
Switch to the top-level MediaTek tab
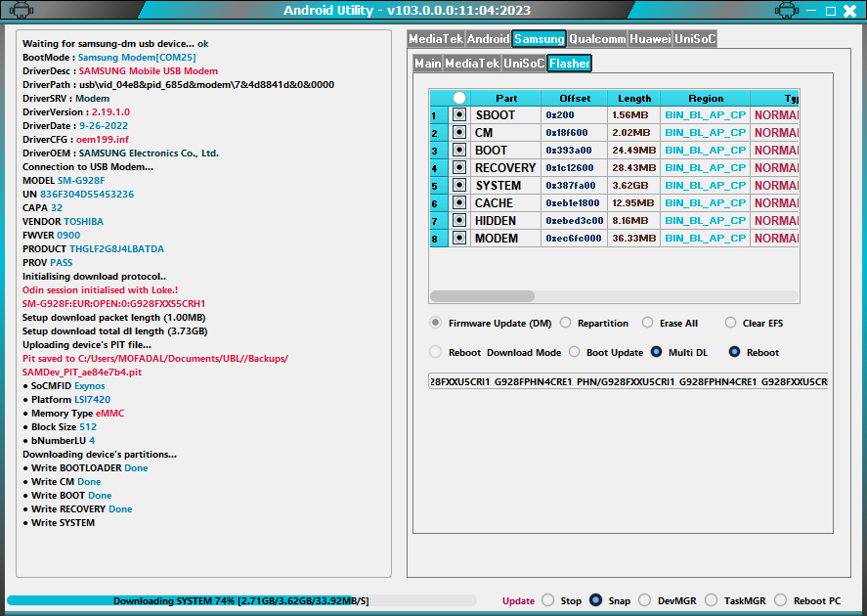pyautogui.click(x=436, y=39)
